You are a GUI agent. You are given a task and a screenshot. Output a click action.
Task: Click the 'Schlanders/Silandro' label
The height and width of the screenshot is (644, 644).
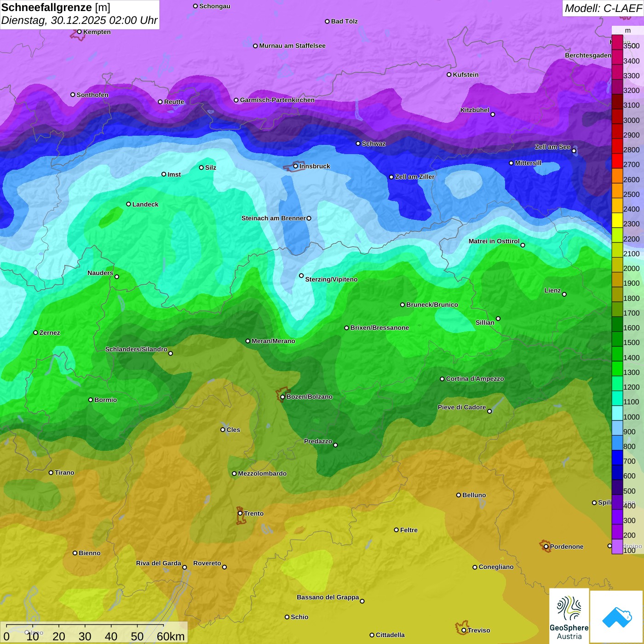tap(136, 349)
